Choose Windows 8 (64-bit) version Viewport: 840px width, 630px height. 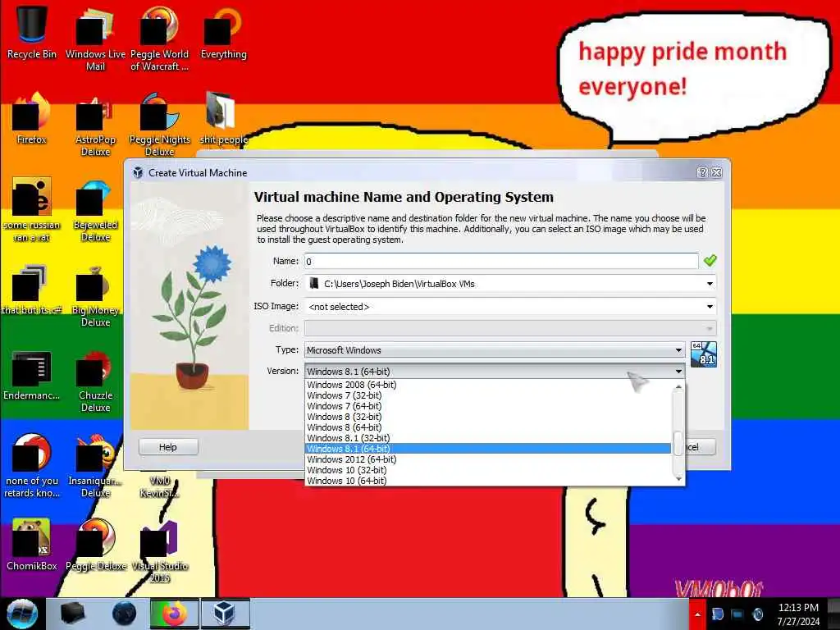click(x=488, y=427)
